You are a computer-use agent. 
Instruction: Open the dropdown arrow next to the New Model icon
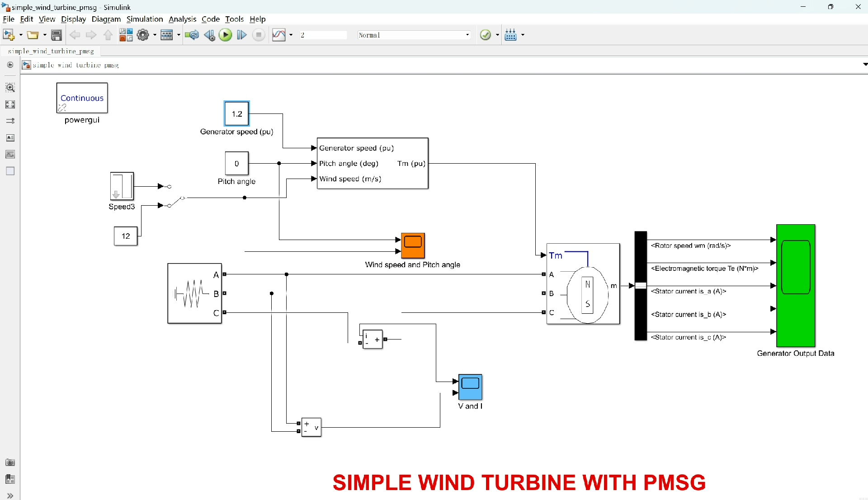tap(21, 35)
